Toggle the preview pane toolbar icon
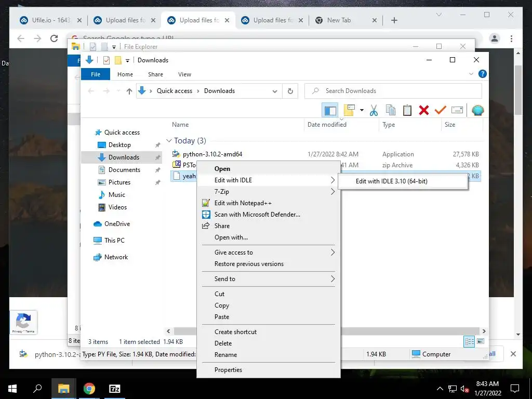Viewport: 532px width, 399px height. [330, 110]
